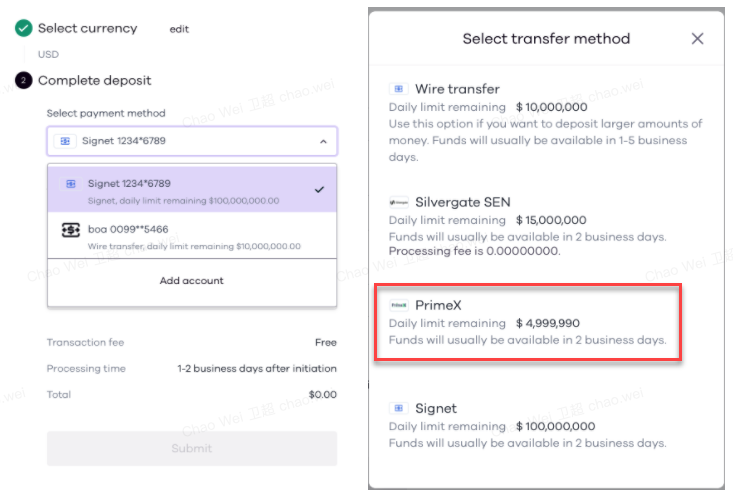
Task: Click the Signet icon in payment dropdown field
Action: (x=65, y=141)
